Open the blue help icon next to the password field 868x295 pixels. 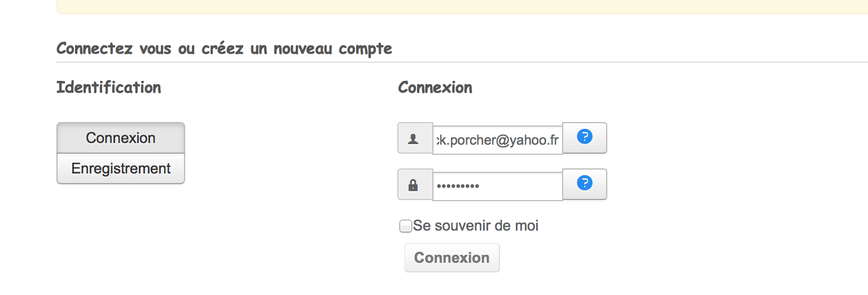[585, 183]
